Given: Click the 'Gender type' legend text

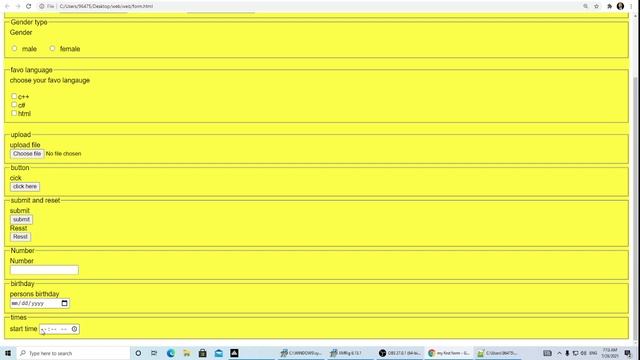Looking at the screenshot, I should click(29, 22).
